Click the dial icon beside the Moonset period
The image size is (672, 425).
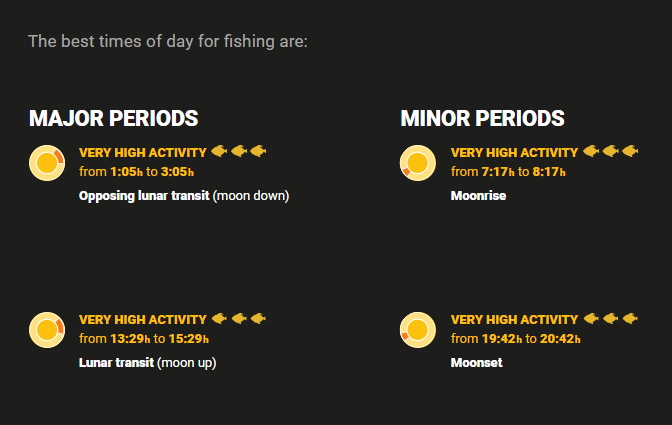[x=418, y=330]
